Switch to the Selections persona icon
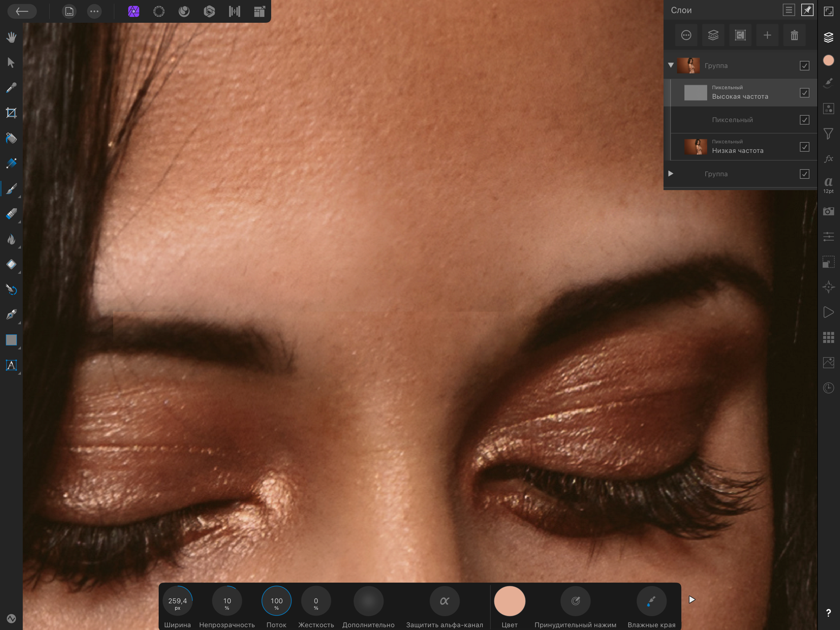The image size is (840, 630). (159, 11)
